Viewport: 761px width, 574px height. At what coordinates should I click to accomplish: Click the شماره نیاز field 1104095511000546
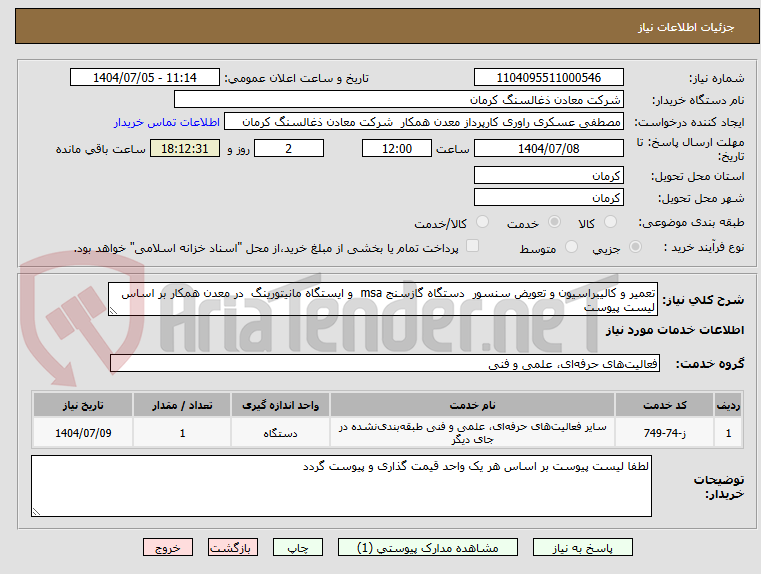pos(548,77)
